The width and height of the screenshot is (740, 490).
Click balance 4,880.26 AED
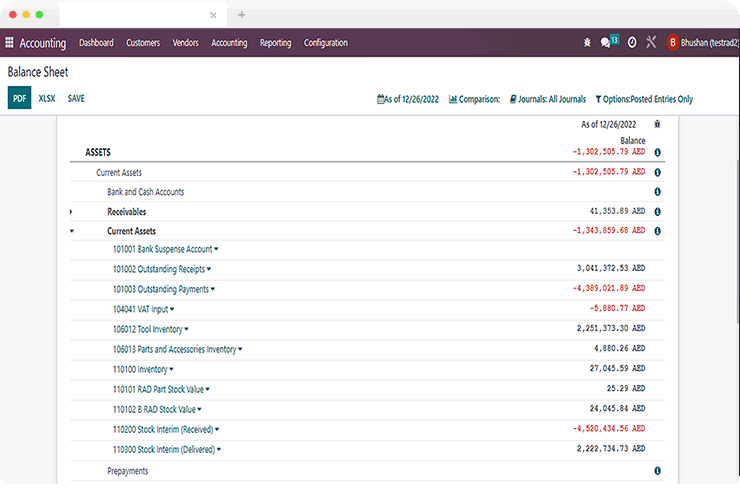(619, 348)
